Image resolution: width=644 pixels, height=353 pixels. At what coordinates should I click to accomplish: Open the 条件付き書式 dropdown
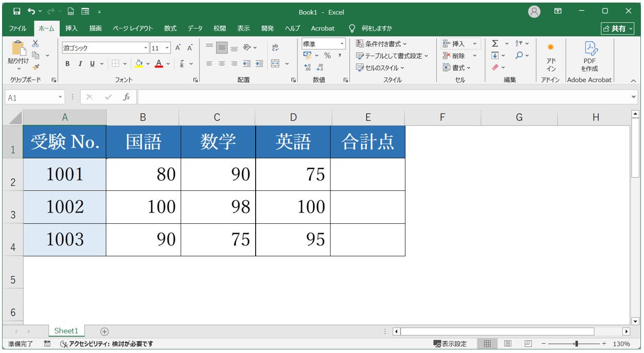point(381,44)
